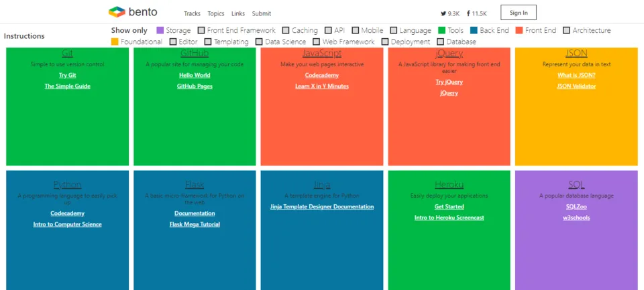The image size is (644, 290).
Task: Click 'Represent your data in text' description
Action: 577,64
